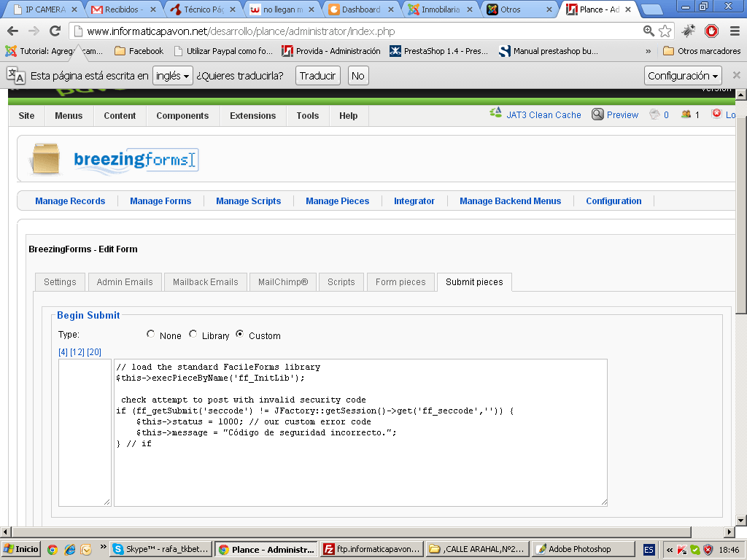Viewport: 747px width, 560px height.
Task: Open the Components menu
Action: point(182,116)
